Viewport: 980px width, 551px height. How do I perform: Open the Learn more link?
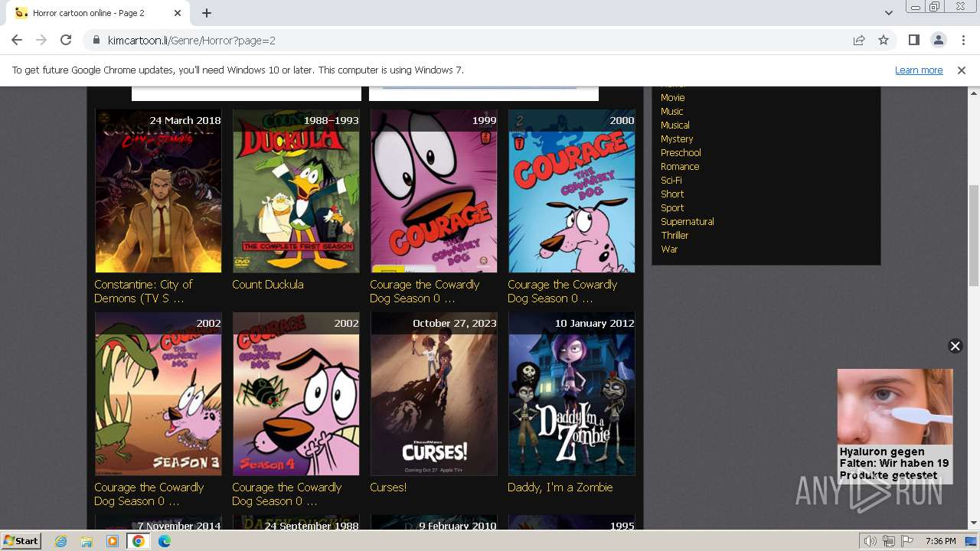click(919, 70)
